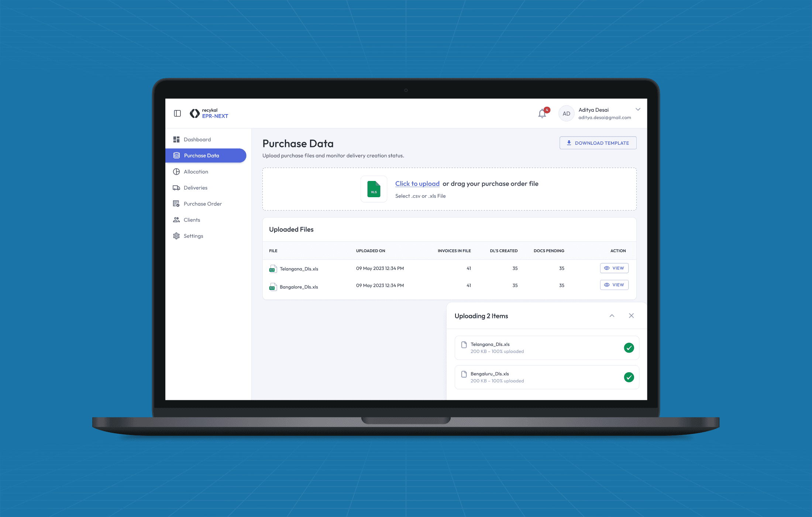Go to Allocation menu item
This screenshot has height=517, width=812.
[x=196, y=172]
